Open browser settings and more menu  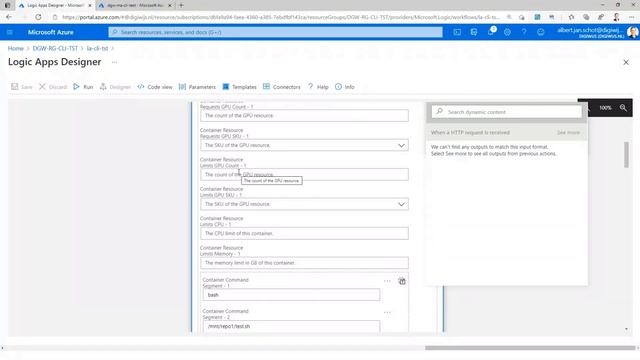pos(632,17)
